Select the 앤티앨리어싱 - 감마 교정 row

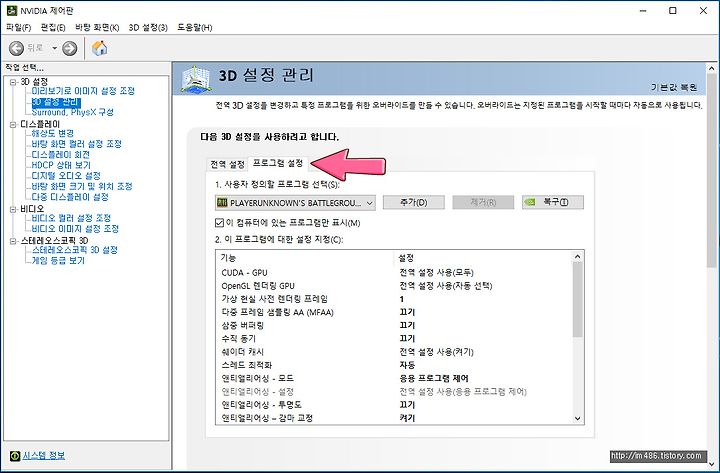click(394, 418)
